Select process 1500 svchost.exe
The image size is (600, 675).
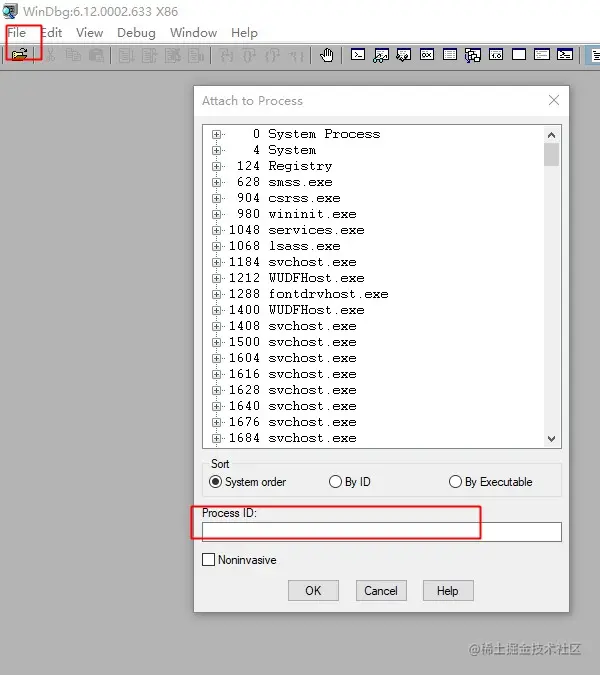pyautogui.click(x=293, y=342)
